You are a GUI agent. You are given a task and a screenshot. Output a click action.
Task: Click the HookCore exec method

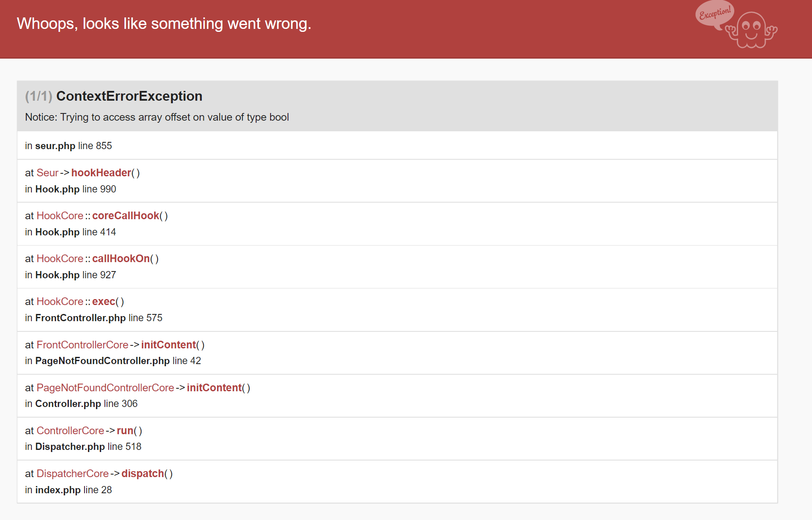[x=104, y=302]
